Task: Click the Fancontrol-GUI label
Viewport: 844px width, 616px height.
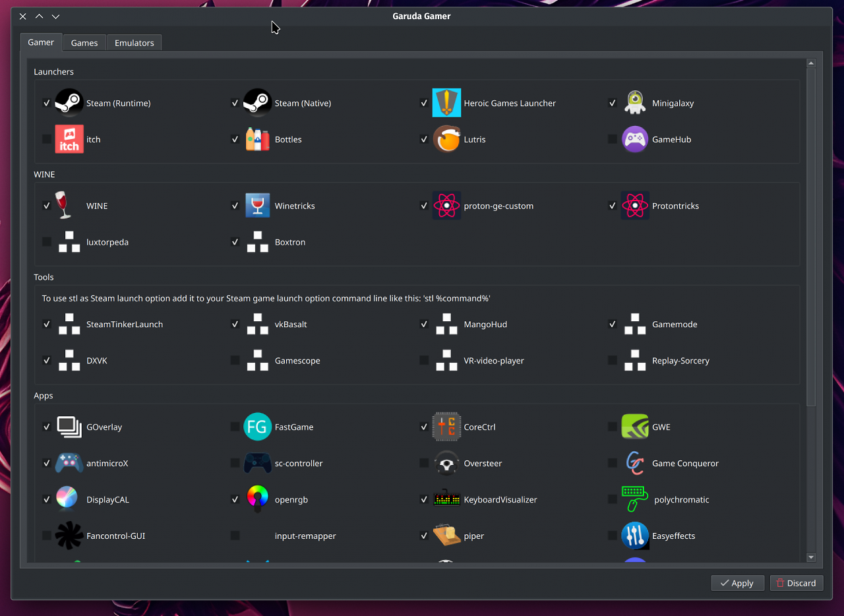Action: click(x=116, y=536)
